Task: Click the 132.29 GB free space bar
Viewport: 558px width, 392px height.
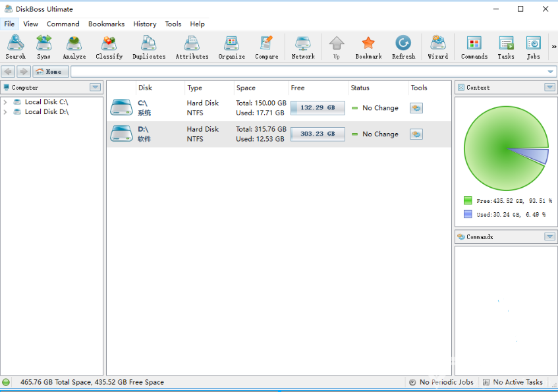Action: pos(318,108)
